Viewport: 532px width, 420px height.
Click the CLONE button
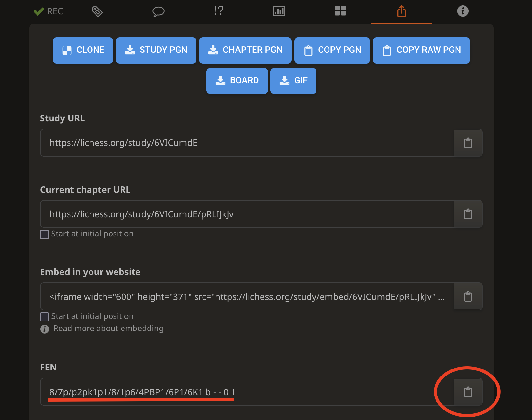click(83, 50)
